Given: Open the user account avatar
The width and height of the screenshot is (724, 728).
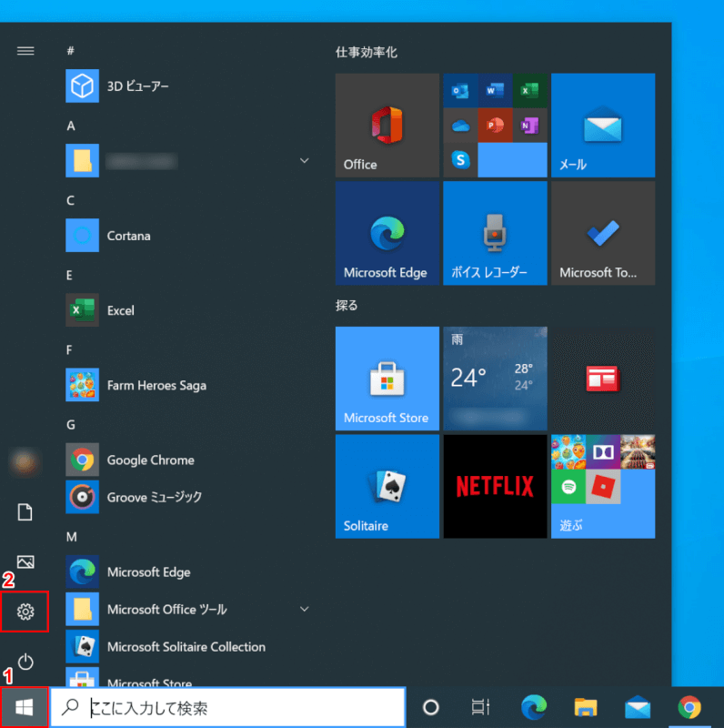Looking at the screenshot, I should click(25, 462).
